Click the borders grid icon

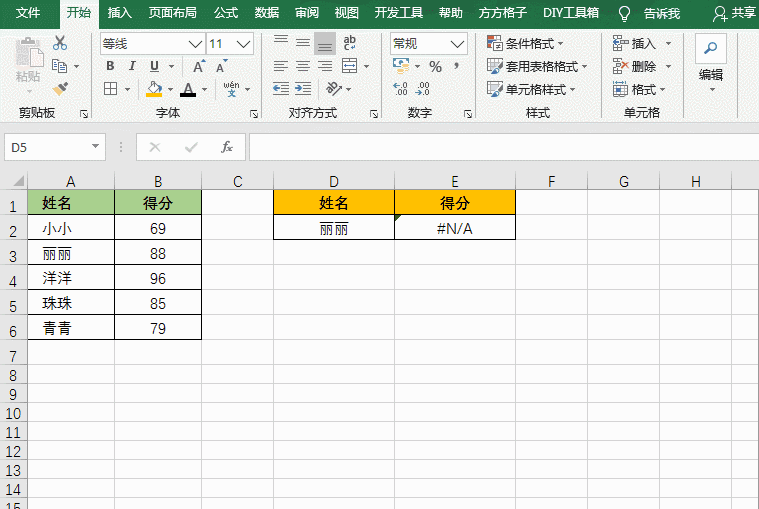[x=111, y=89]
